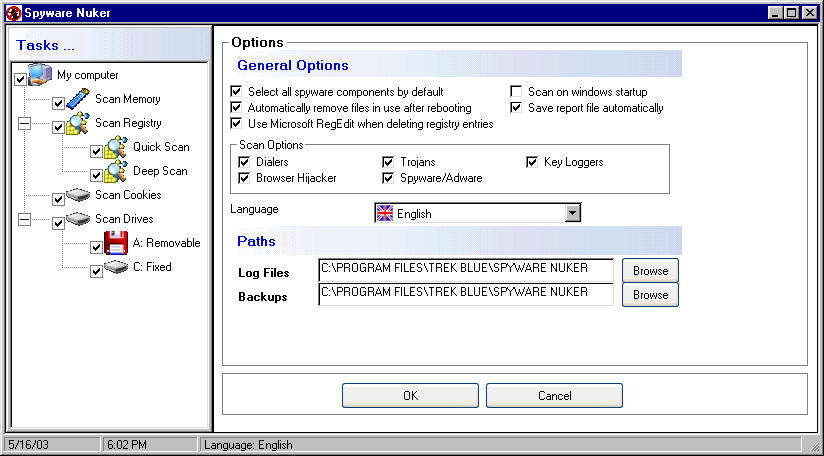This screenshot has width=824, height=456.
Task: Click the Scan Drives disk icon
Action: (78, 219)
